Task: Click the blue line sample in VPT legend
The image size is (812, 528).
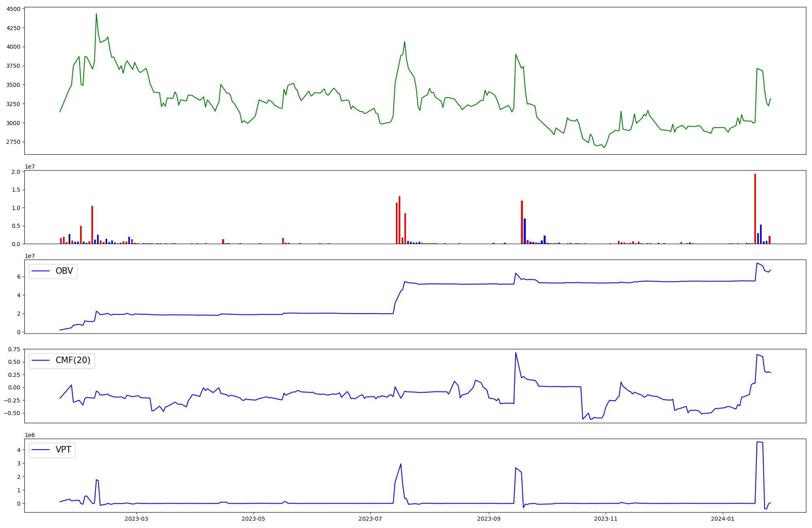Action: click(41, 450)
